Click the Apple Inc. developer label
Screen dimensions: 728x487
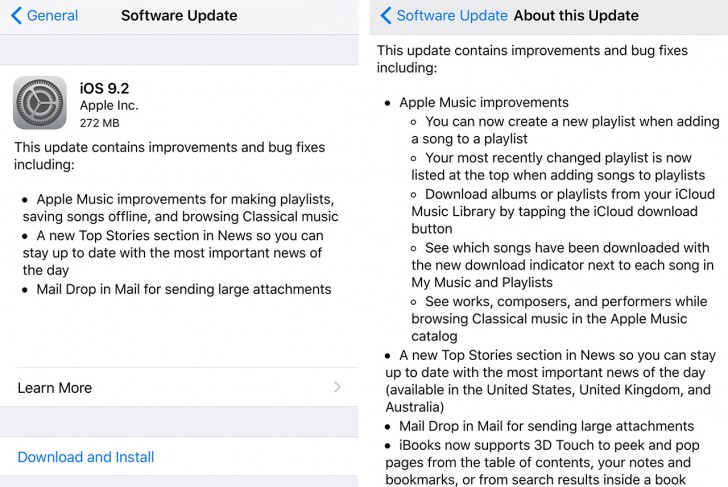pos(109,105)
